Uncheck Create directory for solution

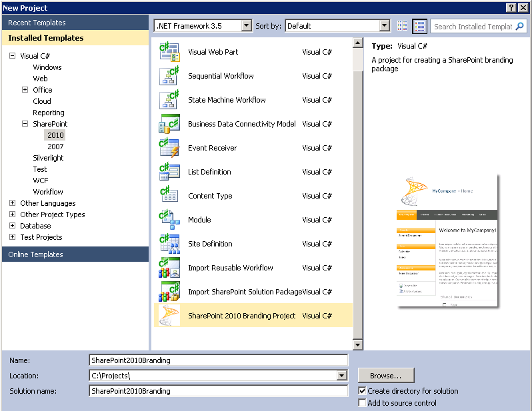pyautogui.click(x=362, y=391)
